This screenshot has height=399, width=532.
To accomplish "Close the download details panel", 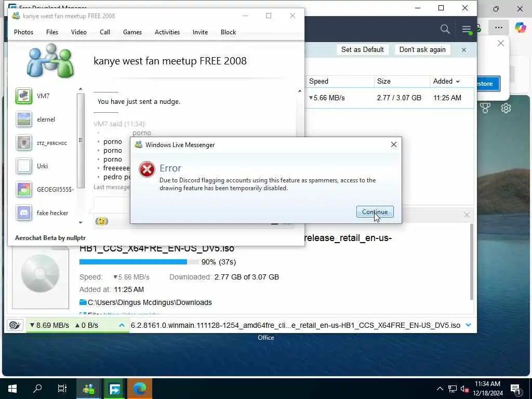I will click(467, 215).
